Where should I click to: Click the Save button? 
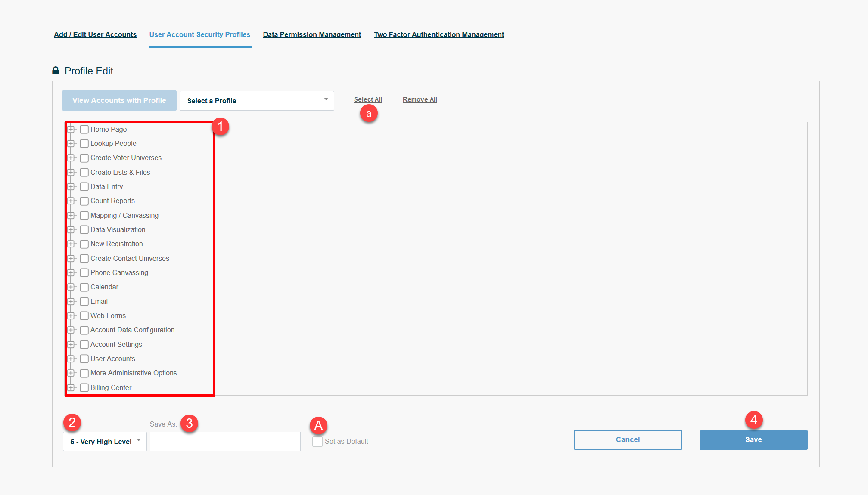coord(753,439)
